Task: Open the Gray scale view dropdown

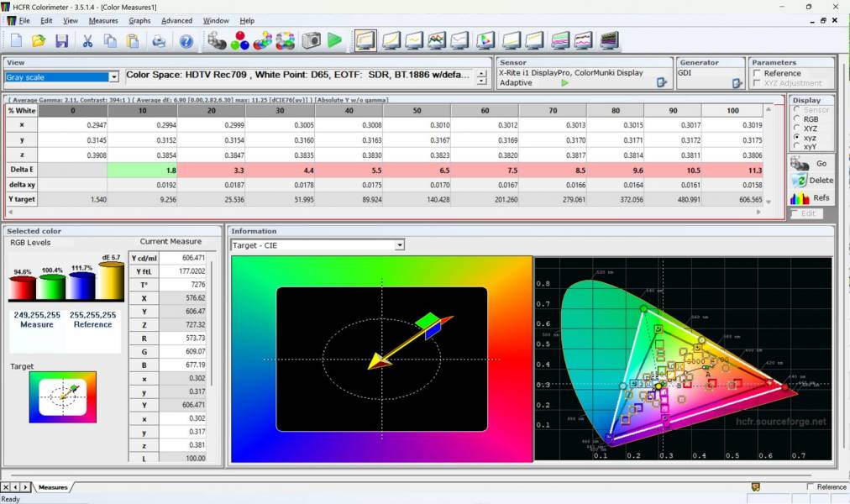Action: point(113,77)
